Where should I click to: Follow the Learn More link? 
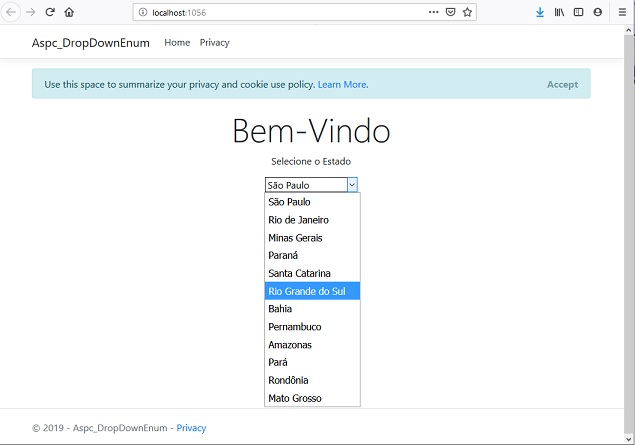click(343, 84)
